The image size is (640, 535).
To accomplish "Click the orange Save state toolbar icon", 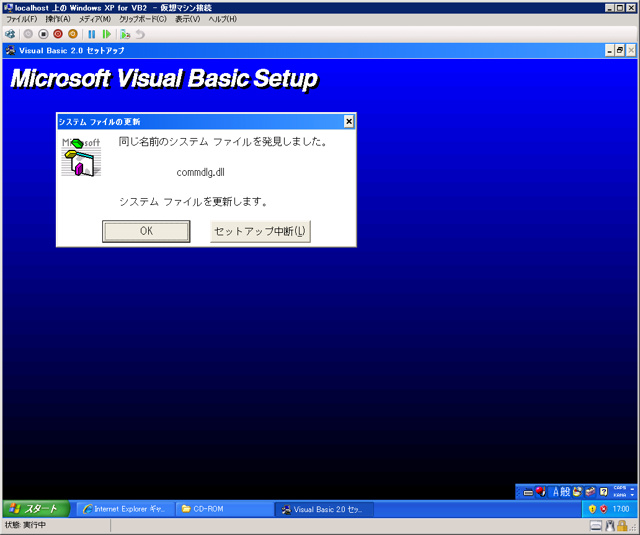I will click(x=73, y=34).
